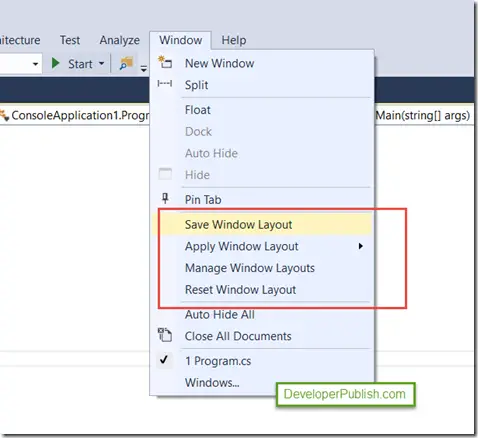
Task: Open the Start button dropdown arrow
Action: click(101, 63)
